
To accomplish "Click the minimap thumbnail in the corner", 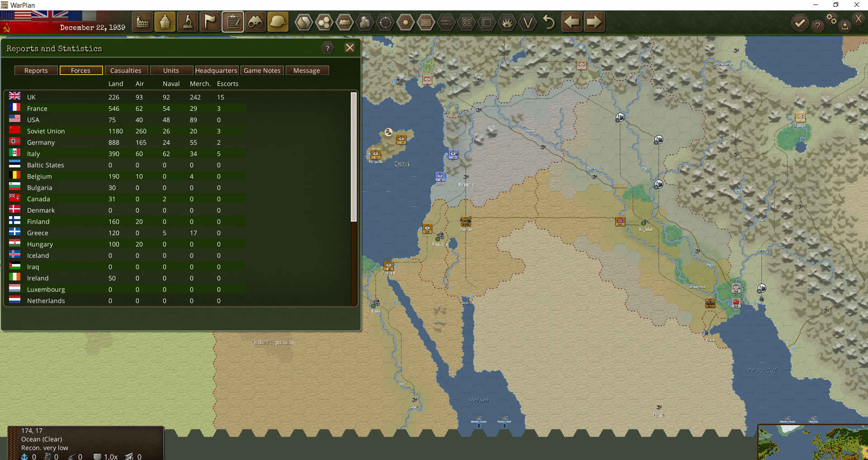I will click(x=813, y=442).
